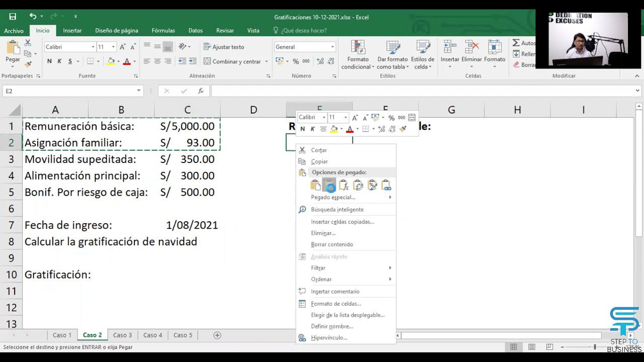This screenshot has height=362, width=644.
Task: Choose the first Paste clipboard option icon
Action: [x=315, y=186]
